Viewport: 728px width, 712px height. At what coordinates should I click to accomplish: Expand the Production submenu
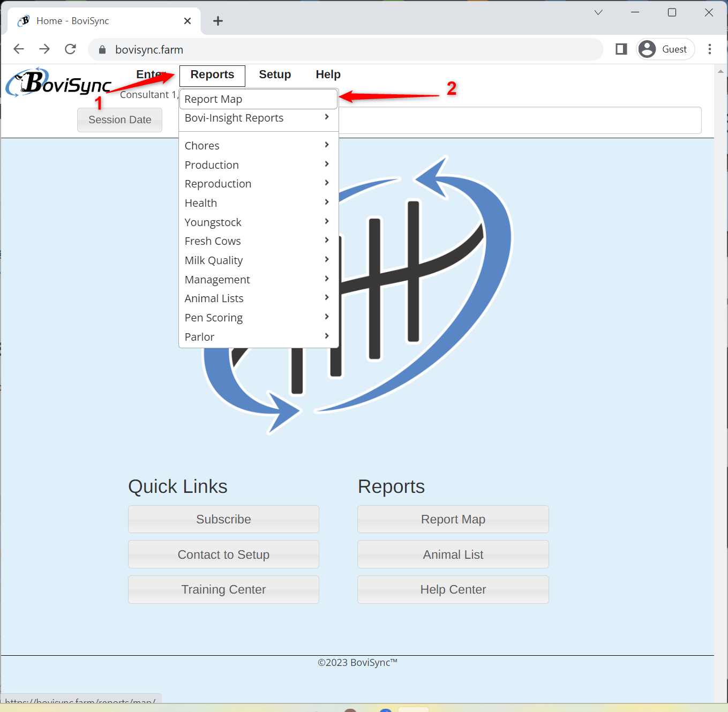pyautogui.click(x=258, y=165)
